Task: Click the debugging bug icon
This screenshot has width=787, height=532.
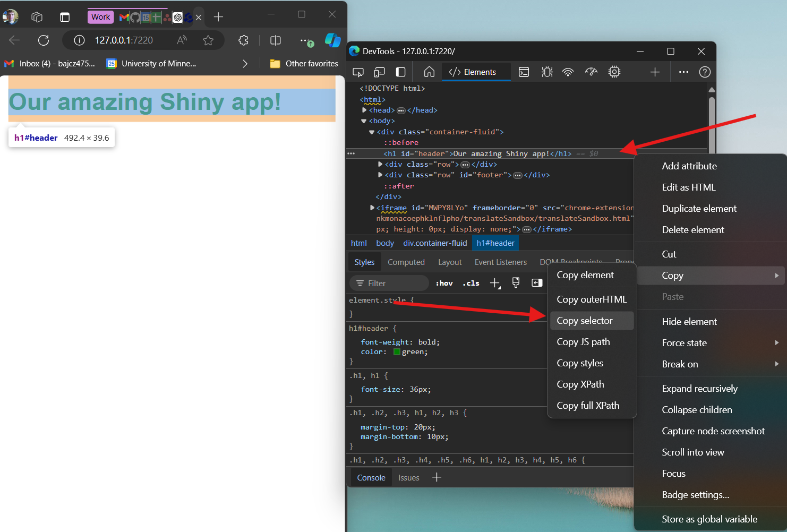Action: [547, 72]
